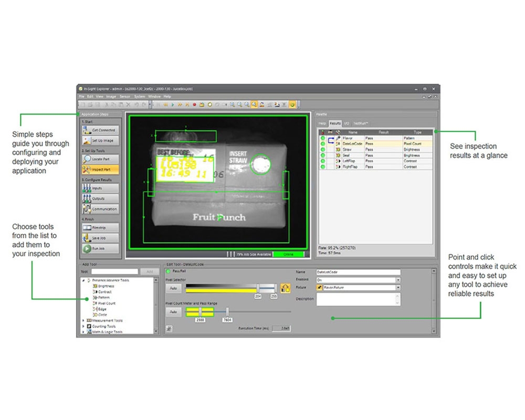Click the Name field containing DateLotCode
The height and width of the screenshot is (420, 525).
[x=358, y=272]
